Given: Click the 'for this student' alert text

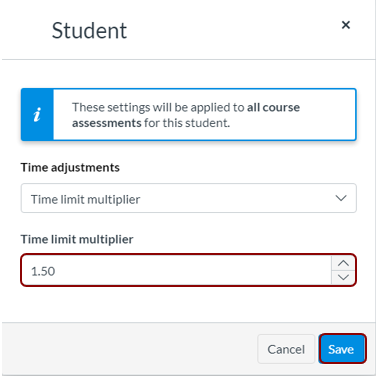Looking at the screenshot, I should pyautogui.click(x=187, y=123).
